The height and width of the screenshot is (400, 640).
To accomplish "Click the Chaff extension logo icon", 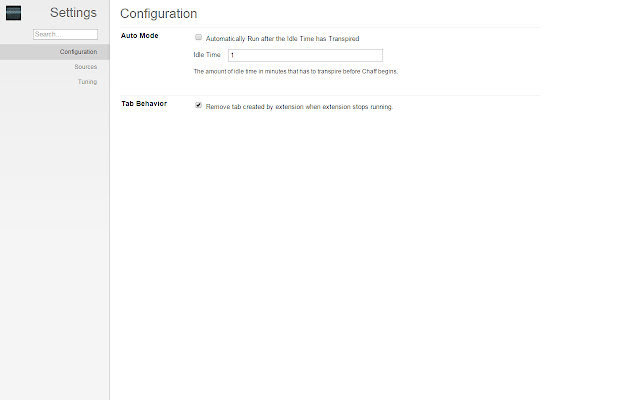I will pyautogui.click(x=13, y=13).
